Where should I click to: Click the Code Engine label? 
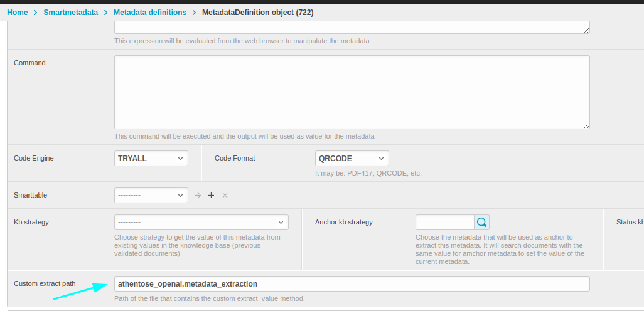click(34, 159)
